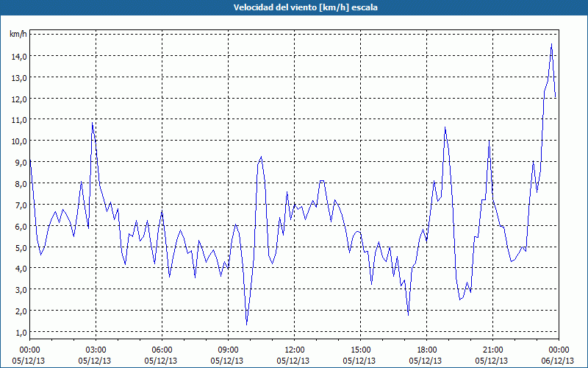This screenshot has width=588, height=368.
Task: Click the 13,0 y-axis value
Action: tap(19, 78)
